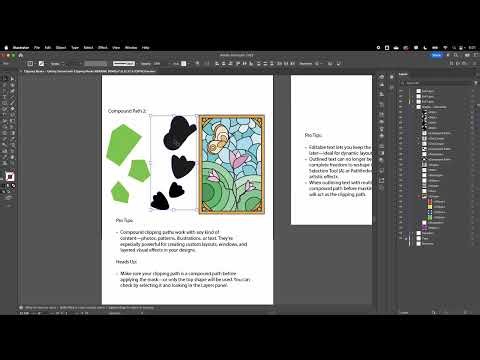Open the stroke weight dropdown
The image size is (480, 360).
pos(80,63)
